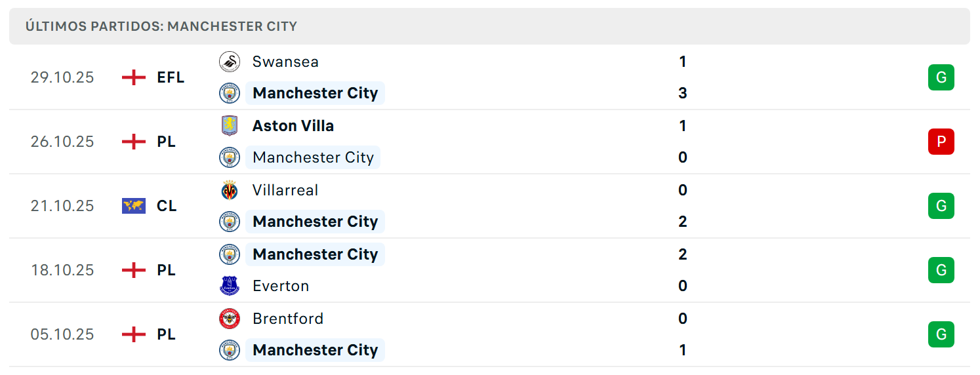Click the Swansea club crest icon
This screenshot has height=375, width=980.
click(230, 62)
